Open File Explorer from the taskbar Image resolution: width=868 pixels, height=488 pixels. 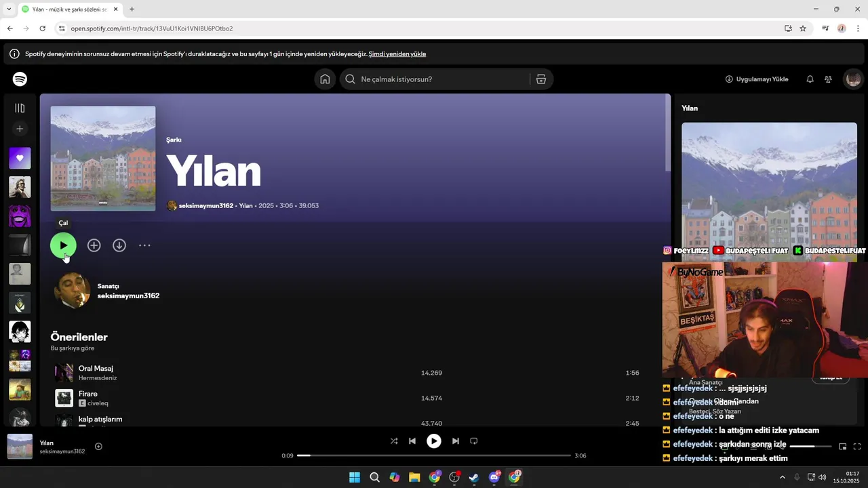[x=414, y=477]
